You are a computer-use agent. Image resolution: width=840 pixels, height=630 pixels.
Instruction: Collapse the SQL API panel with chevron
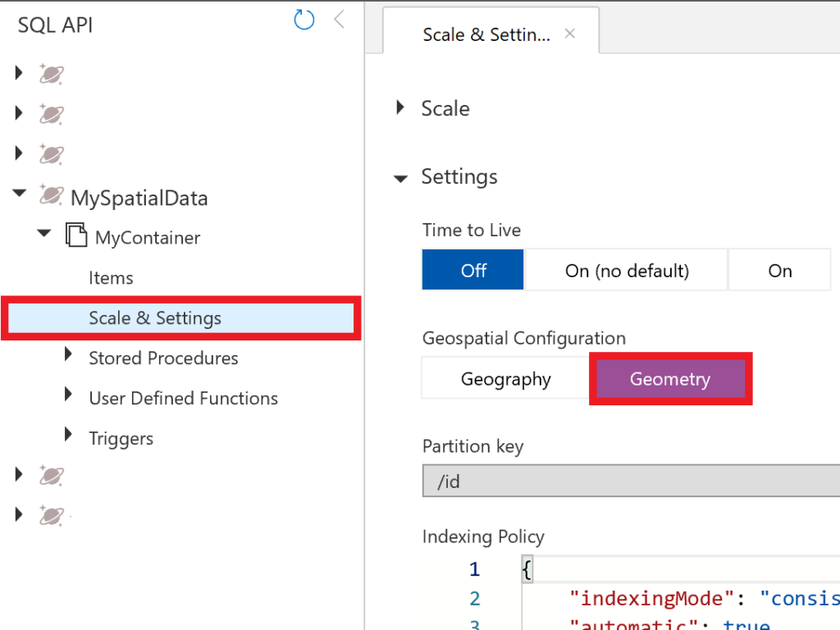pyautogui.click(x=339, y=21)
